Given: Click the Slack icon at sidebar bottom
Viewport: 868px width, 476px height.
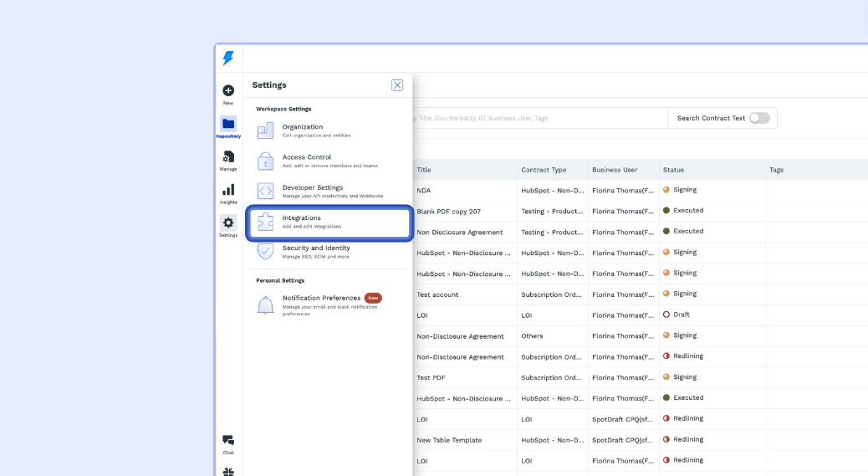Looking at the screenshot, I should [228, 471].
